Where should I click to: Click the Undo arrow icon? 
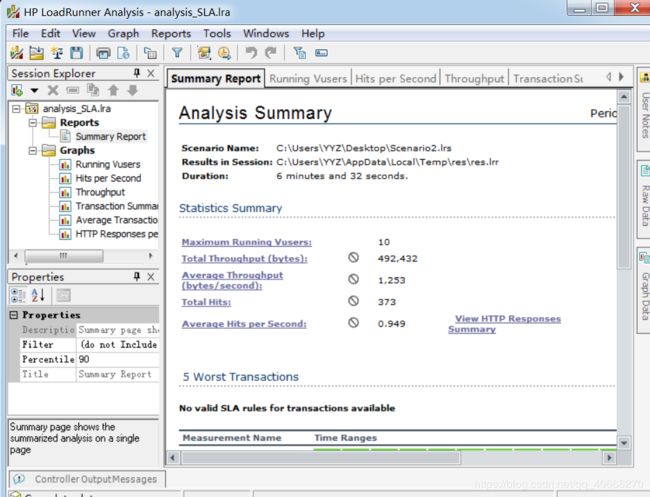pos(251,53)
